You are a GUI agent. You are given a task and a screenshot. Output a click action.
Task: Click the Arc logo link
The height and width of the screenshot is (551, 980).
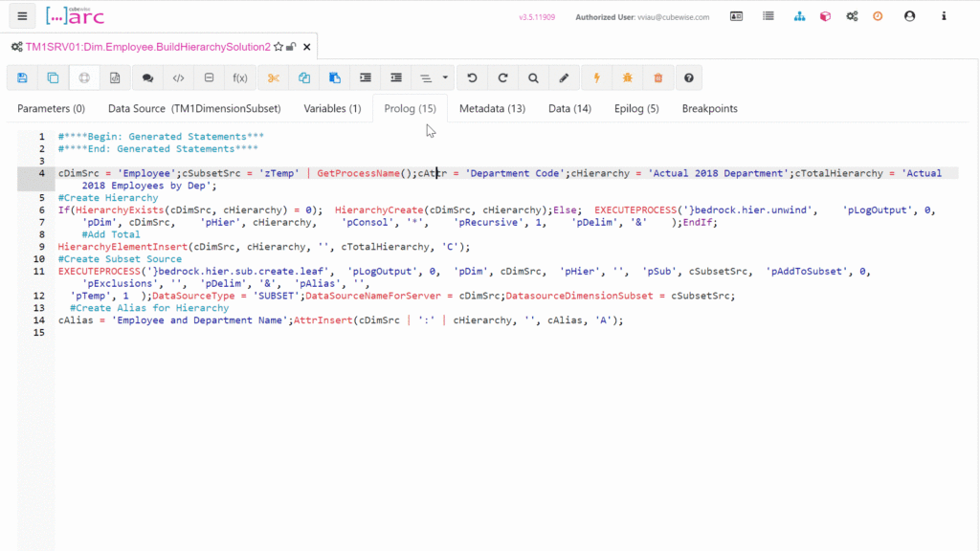75,16
